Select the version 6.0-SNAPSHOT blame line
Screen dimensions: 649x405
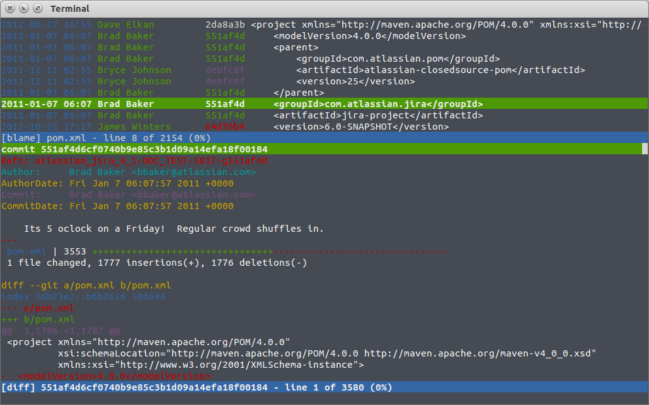[324, 126]
